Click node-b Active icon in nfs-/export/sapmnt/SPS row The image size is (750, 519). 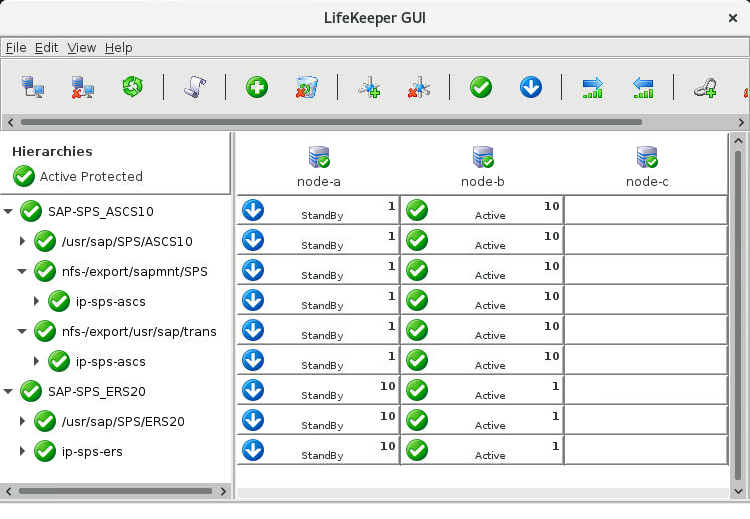pyautogui.click(x=417, y=270)
